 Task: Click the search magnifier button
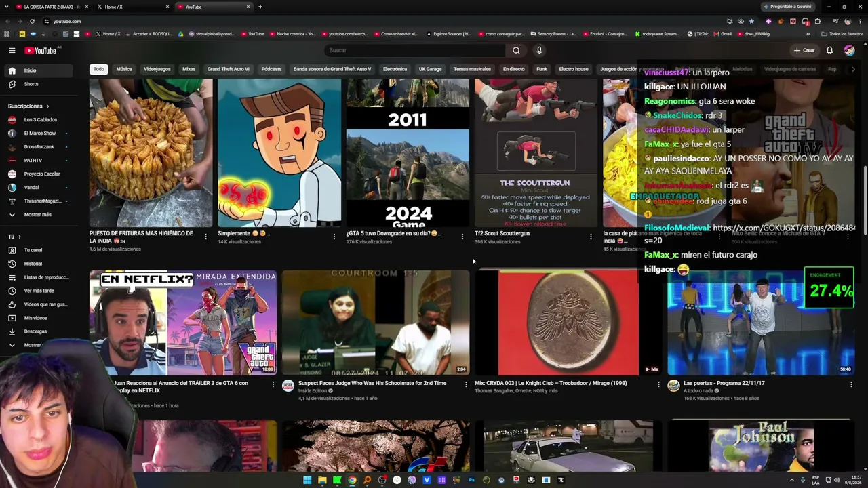[x=516, y=50]
